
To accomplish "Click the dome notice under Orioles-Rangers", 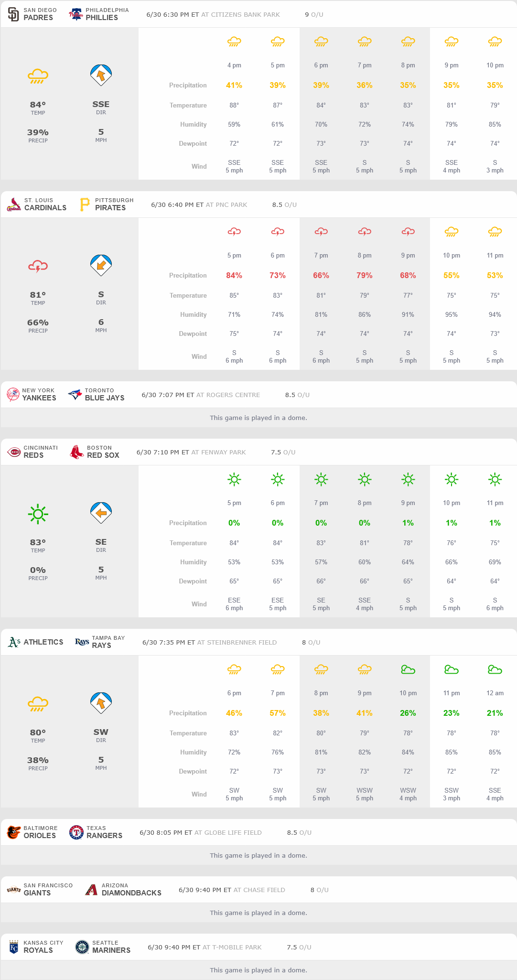I will [x=258, y=856].
